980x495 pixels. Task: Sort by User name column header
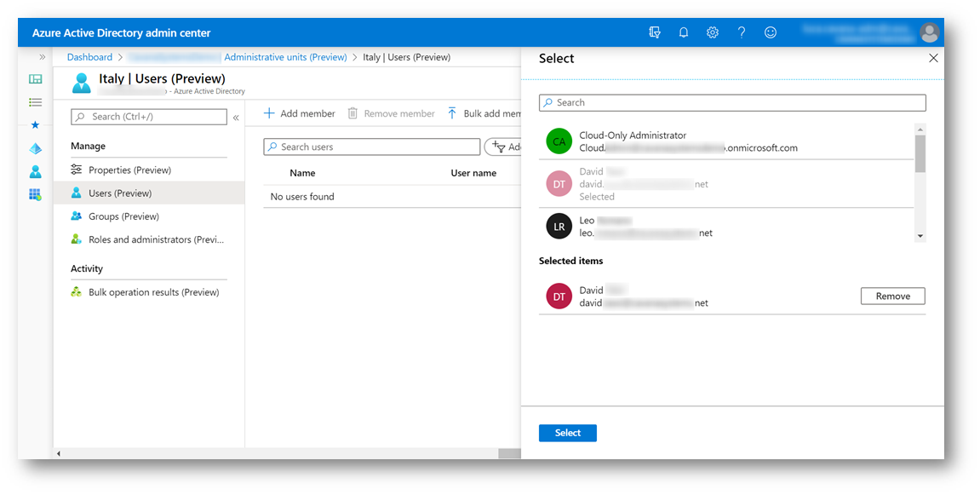[473, 173]
